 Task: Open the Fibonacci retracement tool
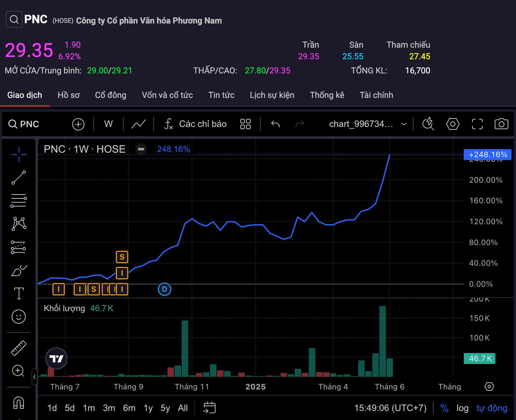tap(19, 200)
